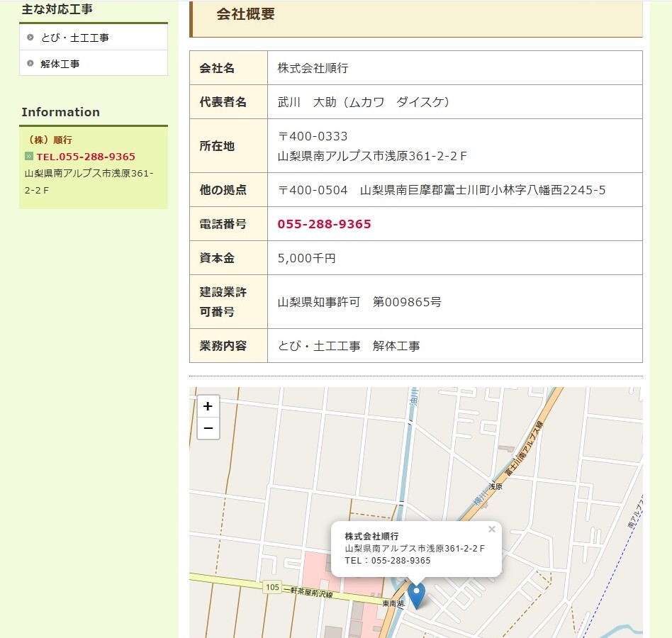Open the 解体工事 sidebar link
Viewport: 672px width, 638px height.
[60, 64]
